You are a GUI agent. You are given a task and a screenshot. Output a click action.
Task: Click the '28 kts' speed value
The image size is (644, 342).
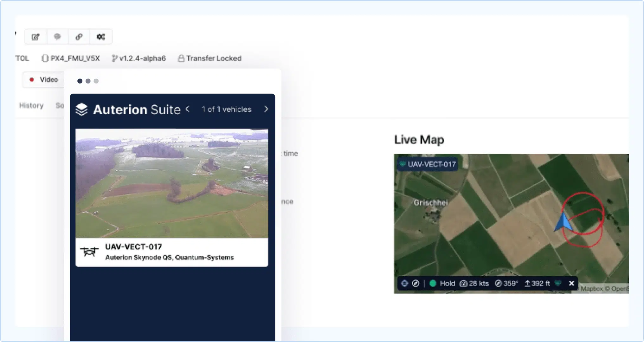point(479,284)
